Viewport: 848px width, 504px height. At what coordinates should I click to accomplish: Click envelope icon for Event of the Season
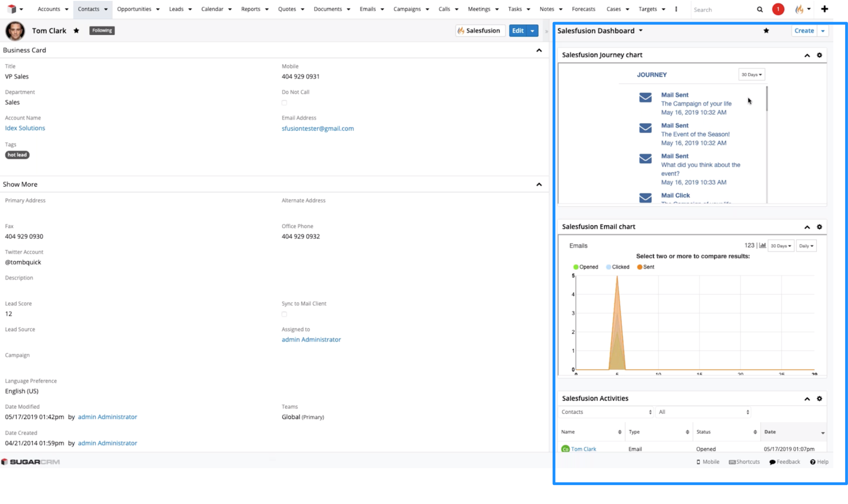(x=645, y=128)
